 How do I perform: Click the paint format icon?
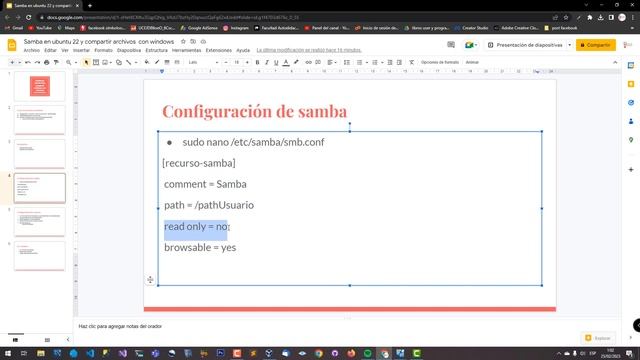pyautogui.click(x=56, y=62)
